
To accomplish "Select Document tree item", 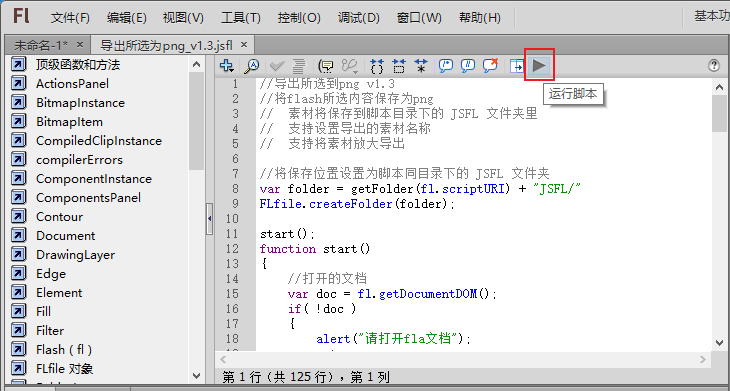I will tap(66, 236).
